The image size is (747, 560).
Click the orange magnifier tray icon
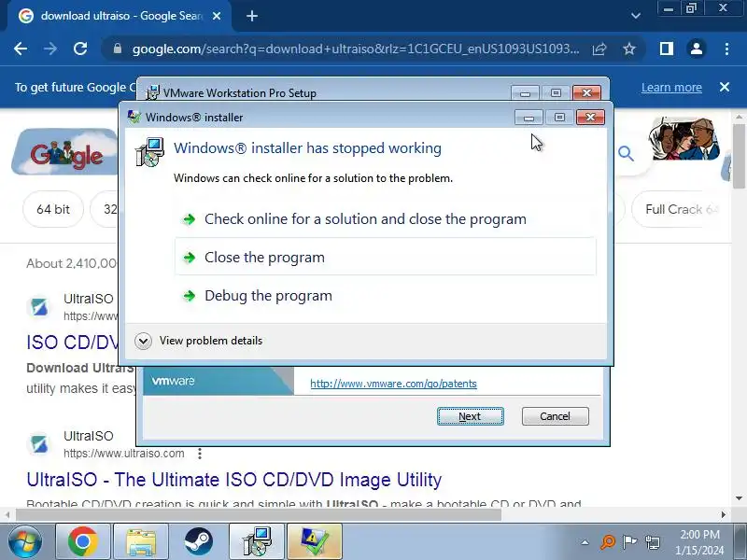click(x=608, y=542)
